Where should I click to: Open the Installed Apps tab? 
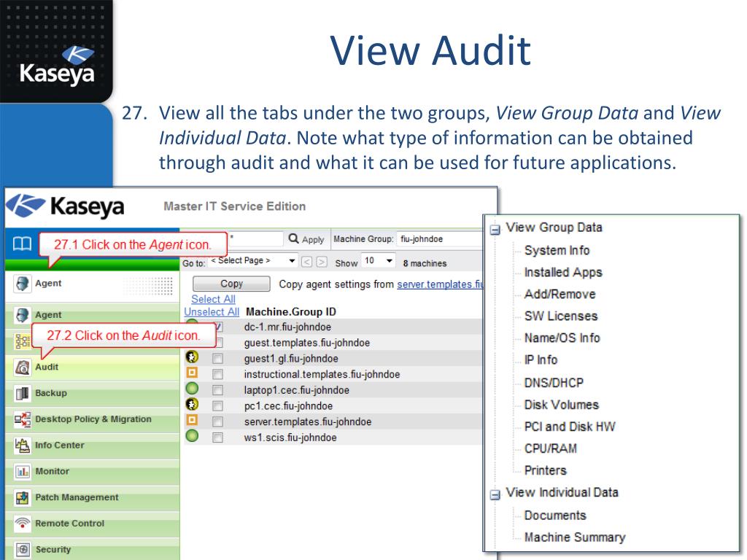pyautogui.click(x=563, y=273)
